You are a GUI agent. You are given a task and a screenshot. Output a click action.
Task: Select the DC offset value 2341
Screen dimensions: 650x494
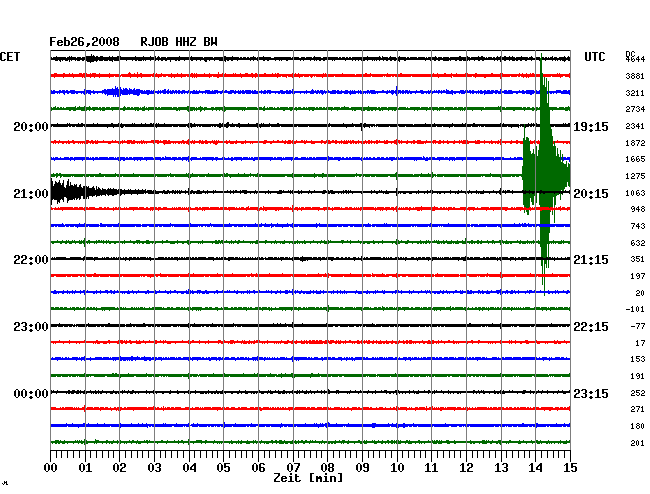pyautogui.click(x=635, y=126)
